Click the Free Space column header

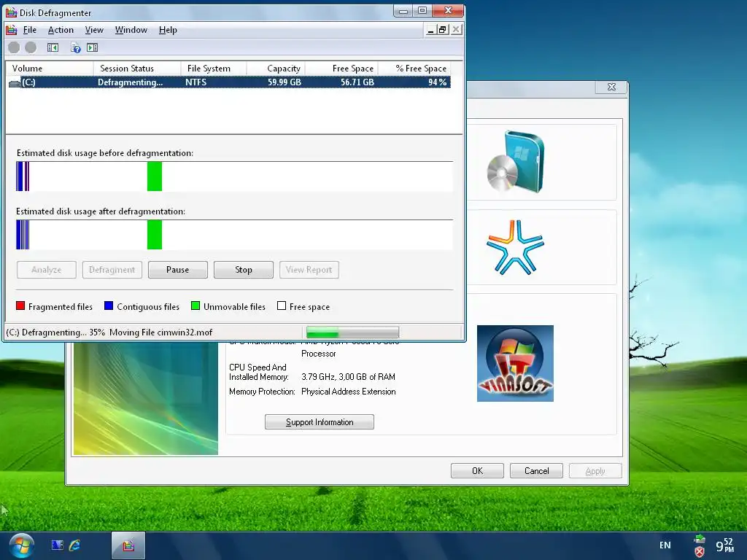(x=341, y=69)
